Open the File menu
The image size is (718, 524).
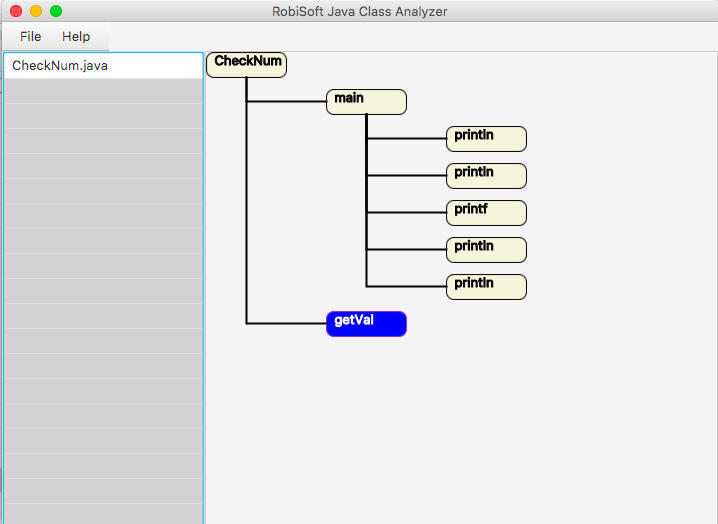point(30,36)
